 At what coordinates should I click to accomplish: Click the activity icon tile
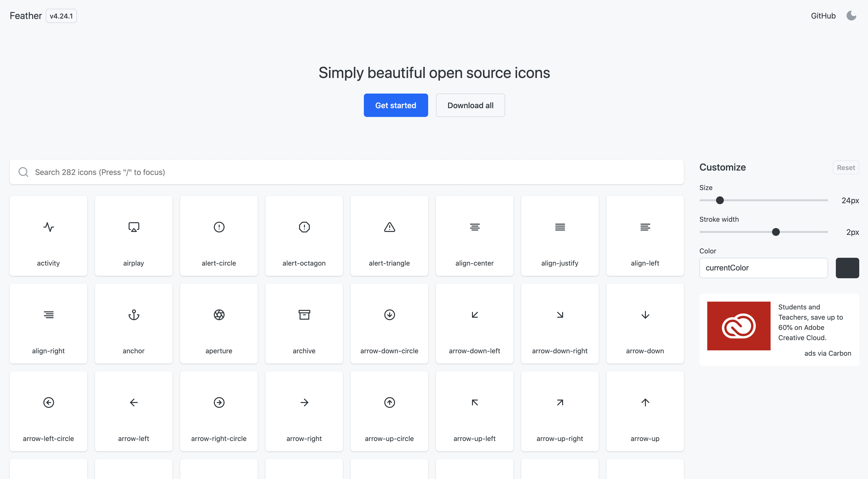click(48, 236)
